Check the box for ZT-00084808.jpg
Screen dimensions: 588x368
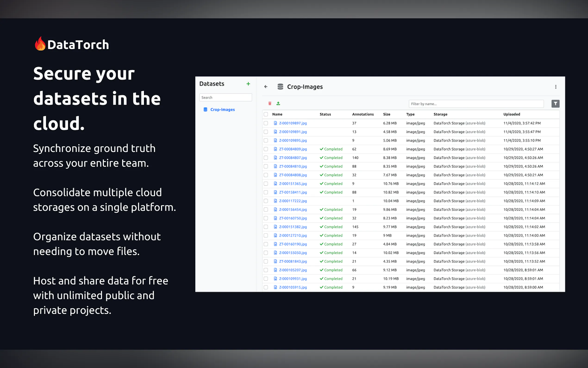tap(266, 175)
